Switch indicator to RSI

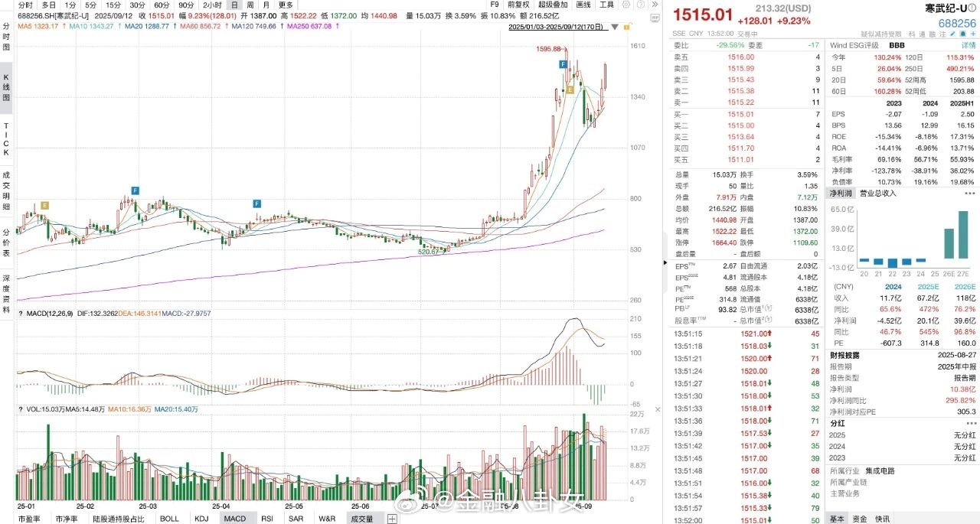coord(267,519)
